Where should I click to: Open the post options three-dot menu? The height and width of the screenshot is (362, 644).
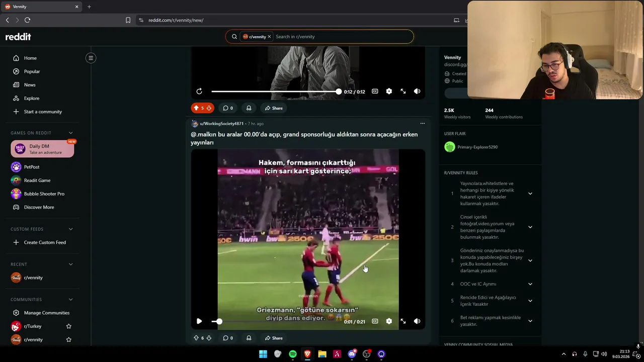(x=423, y=123)
